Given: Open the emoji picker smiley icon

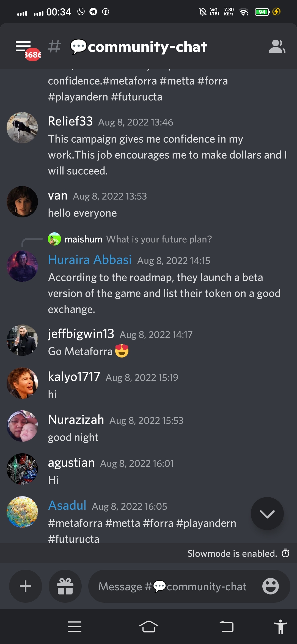Looking at the screenshot, I should [270, 586].
